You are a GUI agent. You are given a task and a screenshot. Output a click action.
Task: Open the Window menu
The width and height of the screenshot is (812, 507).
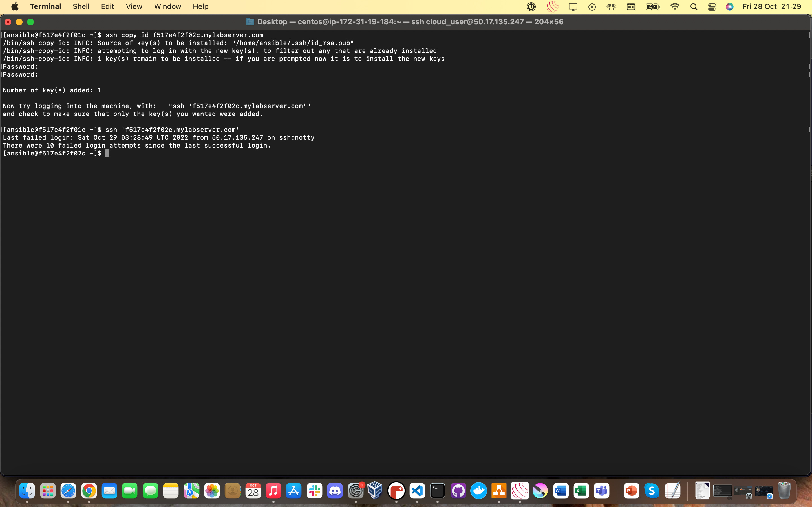pos(167,6)
